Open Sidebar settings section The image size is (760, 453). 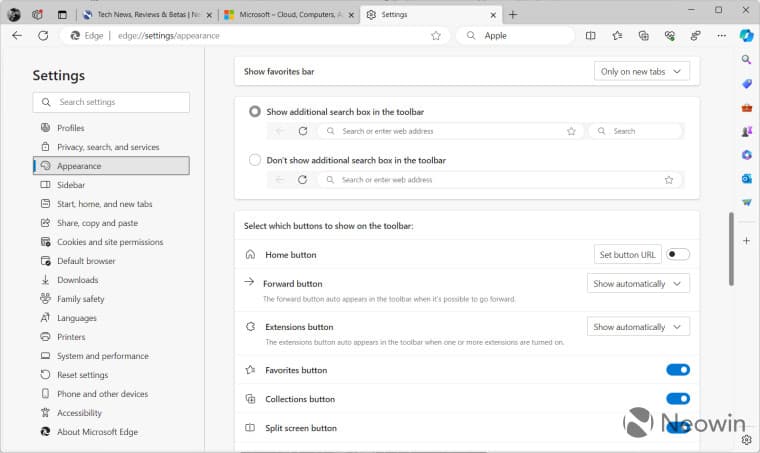(111, 185)
